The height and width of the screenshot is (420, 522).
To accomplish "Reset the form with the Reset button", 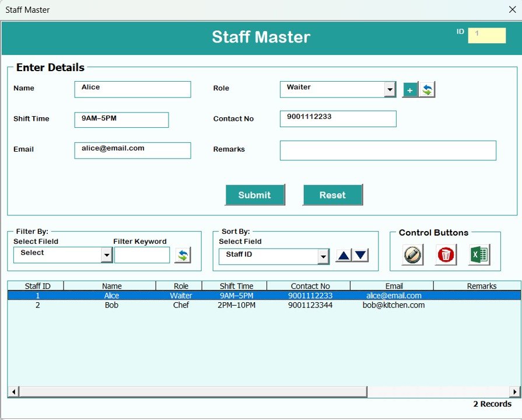I will 332,195.
